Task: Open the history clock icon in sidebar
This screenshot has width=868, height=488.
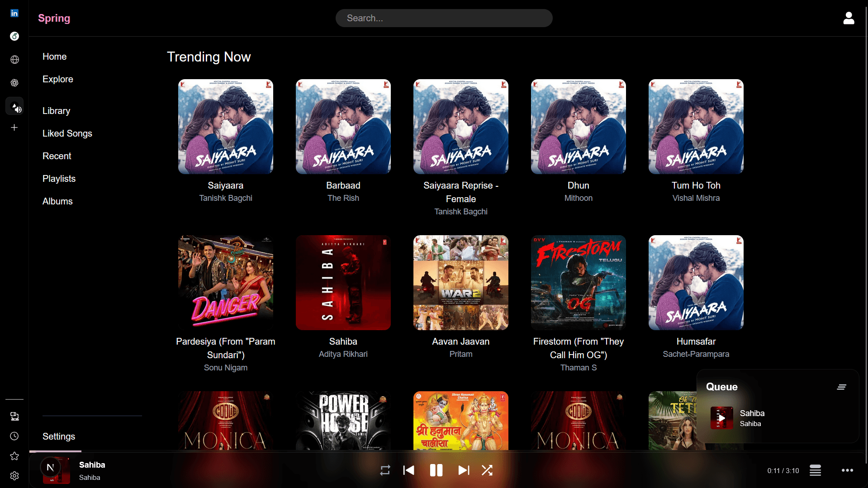Action: [x=14, y=436]
